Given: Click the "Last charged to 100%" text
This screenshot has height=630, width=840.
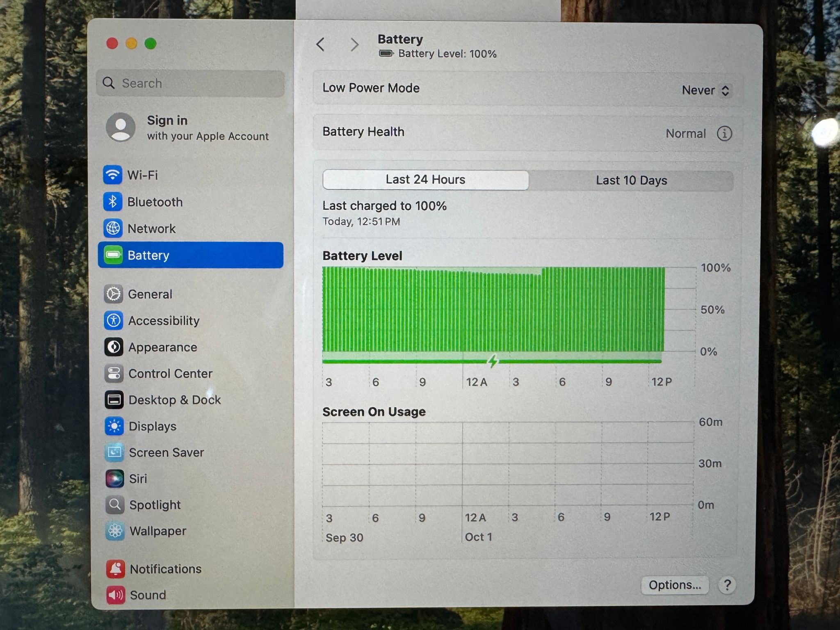Looking at the screenshot, I should click(x=384, y=205).
